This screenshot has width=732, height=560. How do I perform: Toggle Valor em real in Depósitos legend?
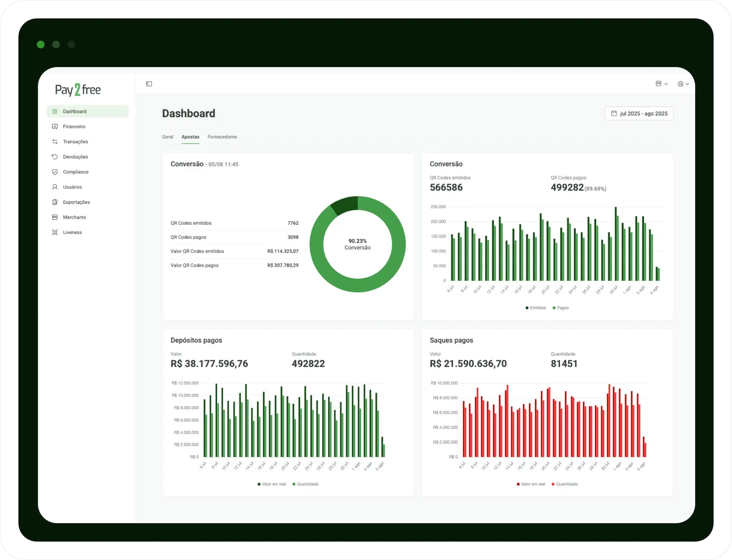coord(272,484)
